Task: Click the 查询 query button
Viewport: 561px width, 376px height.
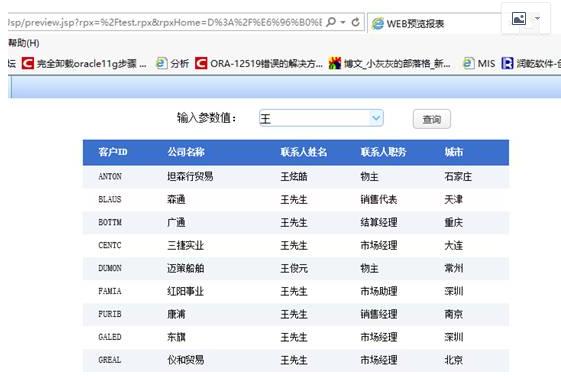Action: (x=431, y=119)
